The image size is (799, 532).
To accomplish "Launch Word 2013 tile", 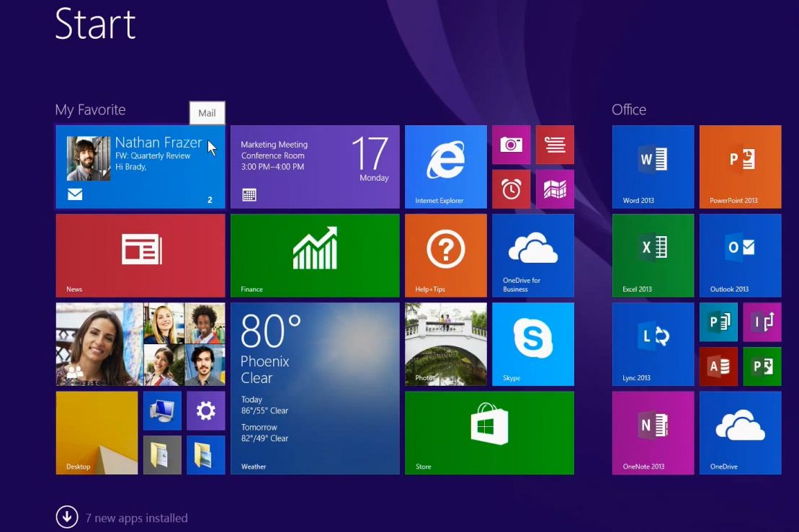I will [x=653, y=167].
